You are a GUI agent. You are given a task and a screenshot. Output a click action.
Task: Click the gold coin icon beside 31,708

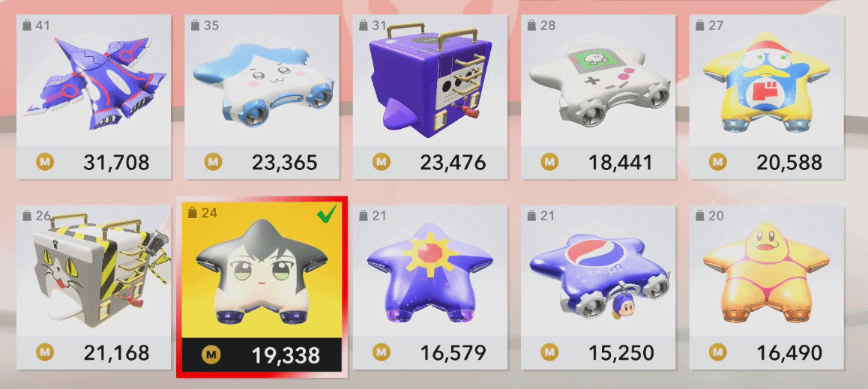click(x=45, y=162)
